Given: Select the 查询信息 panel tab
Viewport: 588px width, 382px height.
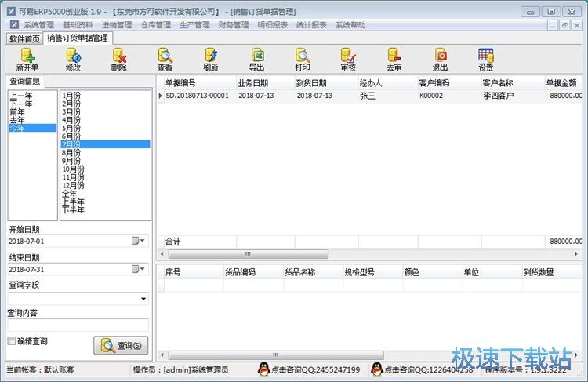Looking at the screenshot, I should coord(25,81).
